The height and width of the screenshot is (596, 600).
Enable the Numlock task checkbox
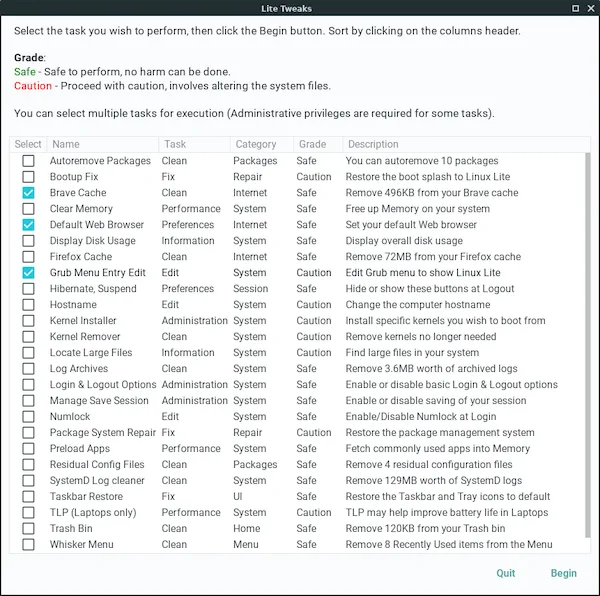point(28,417)
